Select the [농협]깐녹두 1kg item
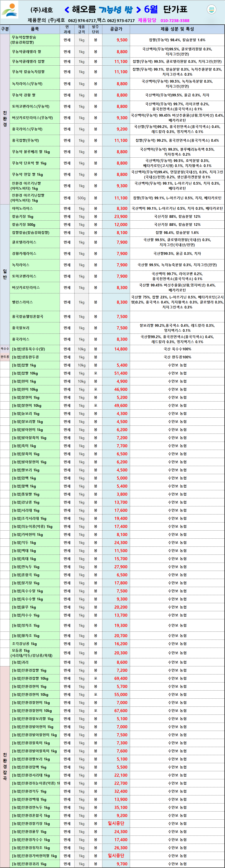 26,567
